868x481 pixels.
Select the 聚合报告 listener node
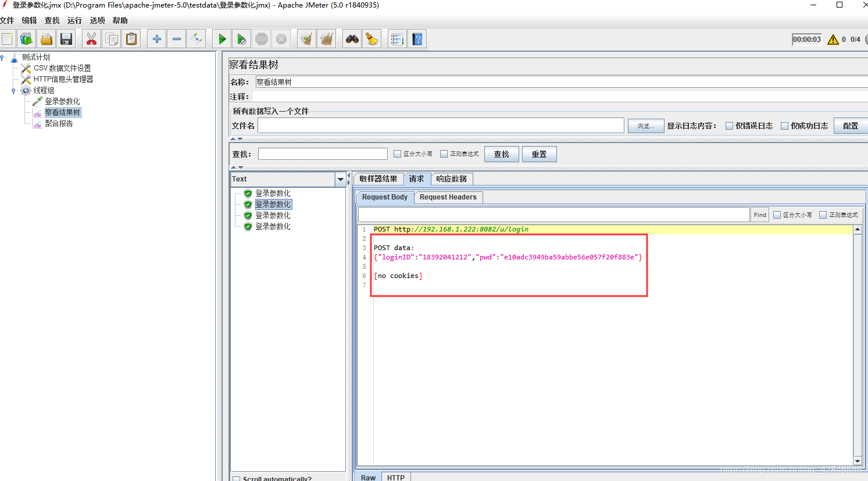tap(59, 123)
